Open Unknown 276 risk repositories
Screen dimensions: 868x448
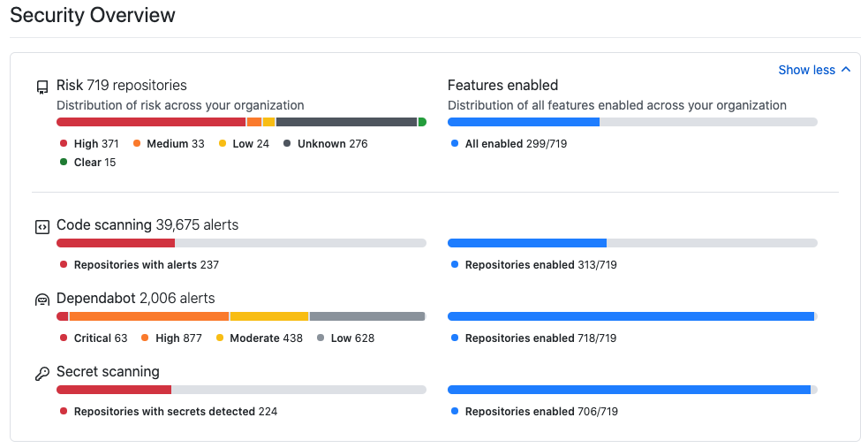point(326,144)
